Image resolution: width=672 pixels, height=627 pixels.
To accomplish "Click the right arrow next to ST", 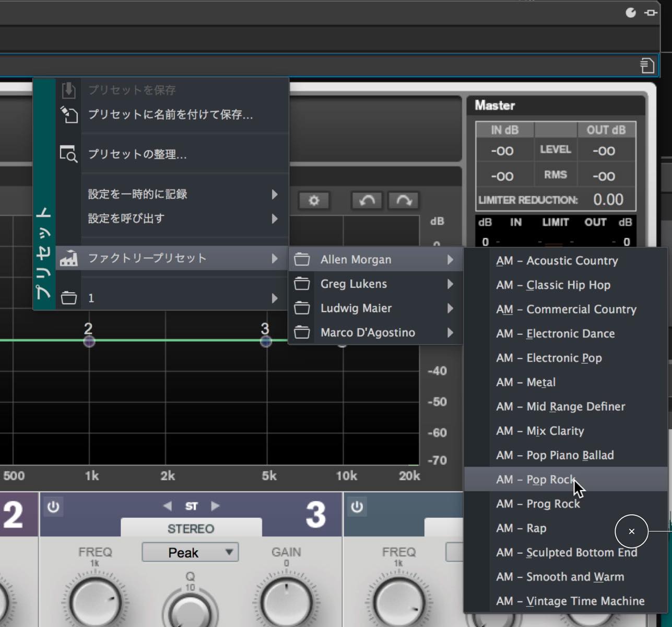I will tap(215, 506).
